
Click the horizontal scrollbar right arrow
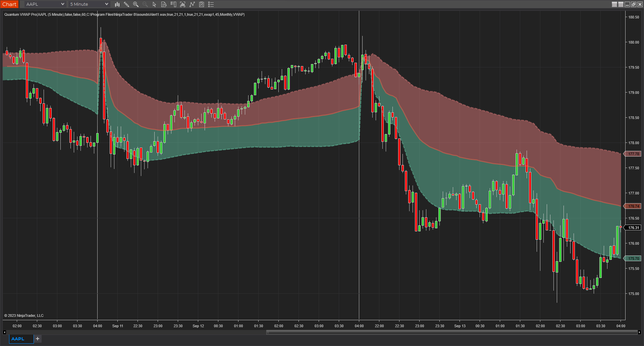tap(639, 332)
